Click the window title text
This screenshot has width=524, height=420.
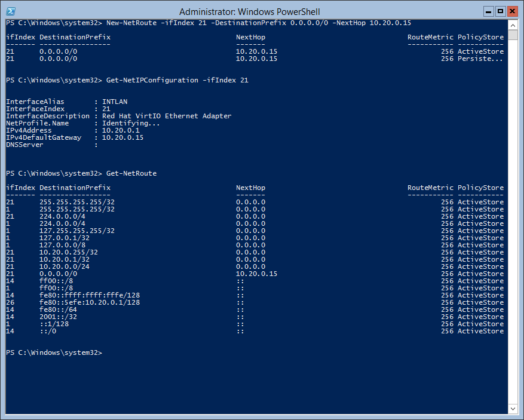(249, 12)
